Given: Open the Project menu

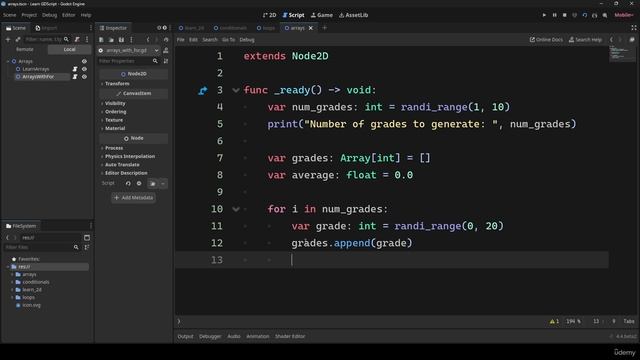Looking at the screenshot, I should pos(29,15).
